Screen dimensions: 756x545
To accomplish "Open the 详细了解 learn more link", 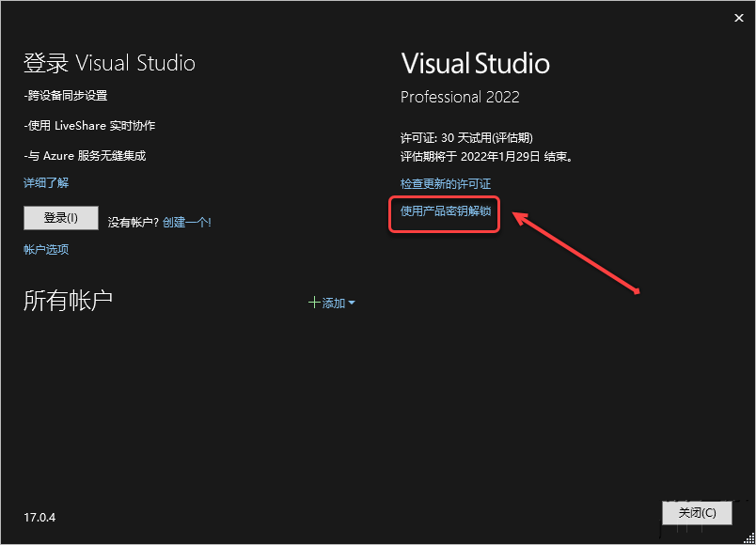I will point(46,182).
